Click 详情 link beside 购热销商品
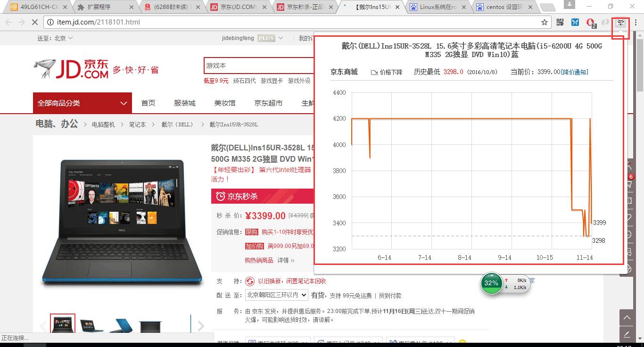 (286, 260)
